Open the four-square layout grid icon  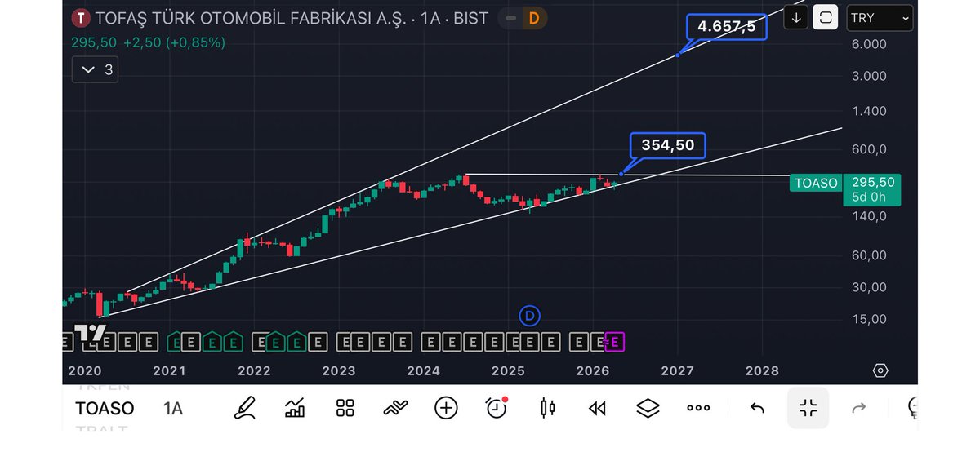tap(345, 408)
